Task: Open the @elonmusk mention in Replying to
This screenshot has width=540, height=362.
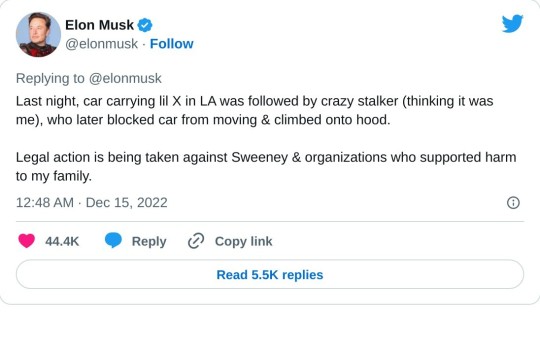Action: pos(125,79)
